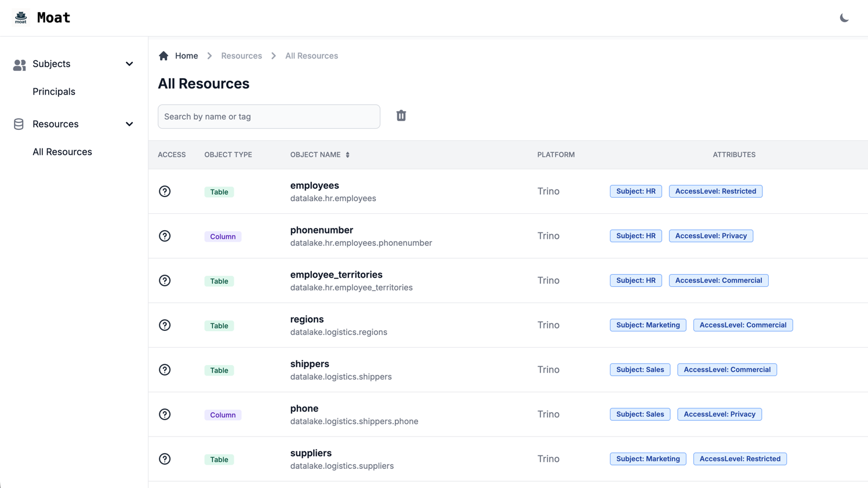Click the Subjects people icon in sidebar
868x488 pixels.
tap(19, 64)
